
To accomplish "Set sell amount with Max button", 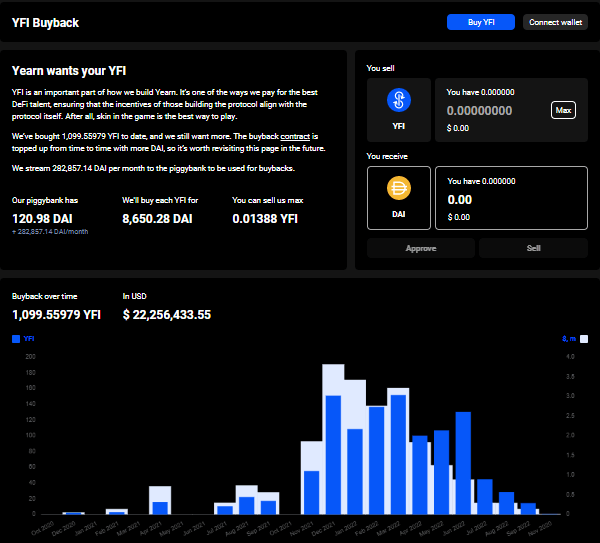I will pos(563,110).
